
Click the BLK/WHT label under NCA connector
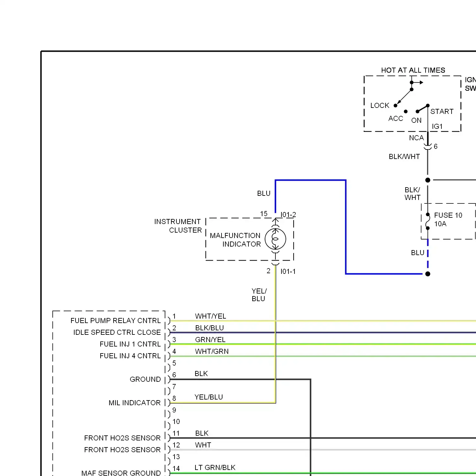pos(404,156)
